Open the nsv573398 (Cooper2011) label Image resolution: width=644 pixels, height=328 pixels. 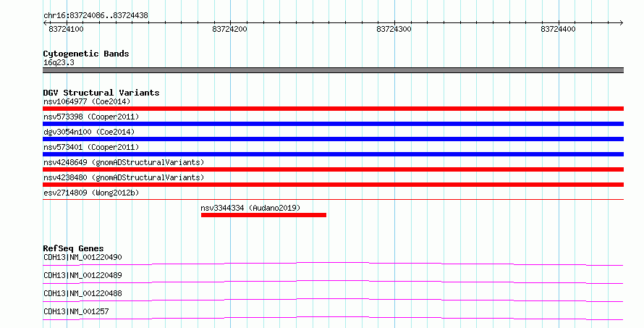pos(91,117)
